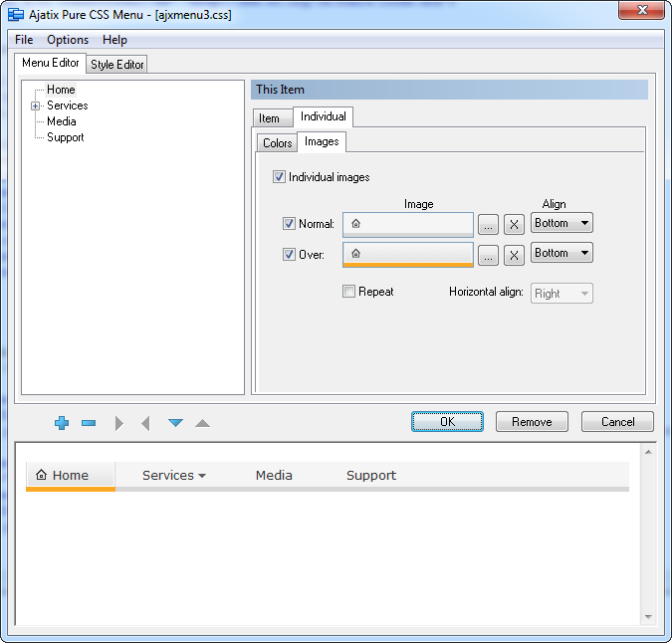Screen dimensions: 672x643
Task: Browse for Over image file
Action: [x=488, y=255]
